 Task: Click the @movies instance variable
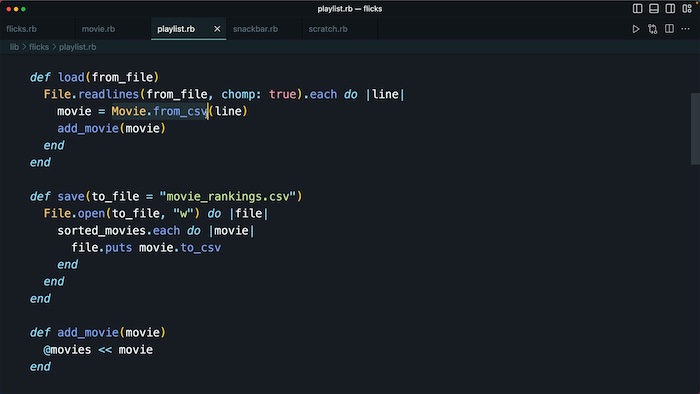click(x=67, y=349)
